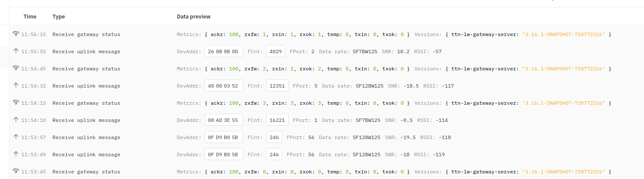This screenshot has height=179, width=644.
Task: Open the 11:54:32 Receive uplink message event
Action: click(x=86, y=86)
